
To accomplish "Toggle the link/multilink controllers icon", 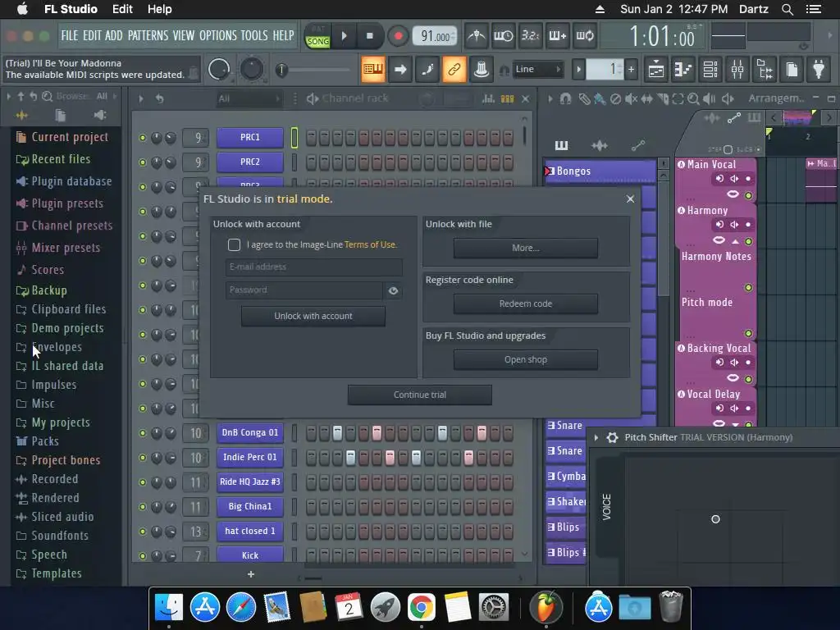I will (x=454, y=70).
